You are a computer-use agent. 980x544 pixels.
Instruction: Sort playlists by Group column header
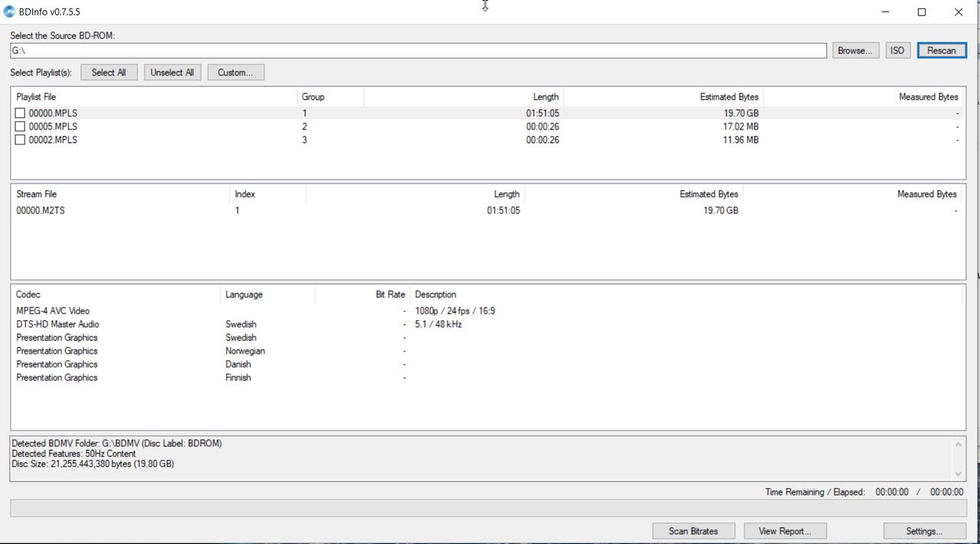(x=330, y=97)
